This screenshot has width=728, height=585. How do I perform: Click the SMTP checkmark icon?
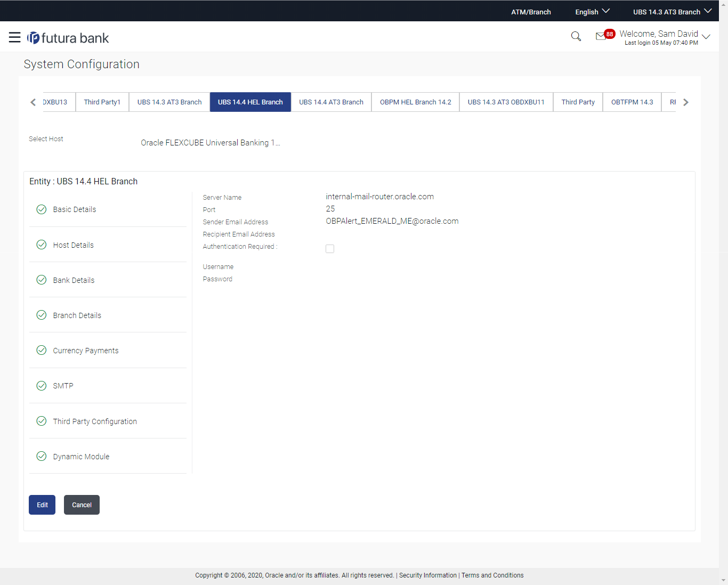[42, 386]
